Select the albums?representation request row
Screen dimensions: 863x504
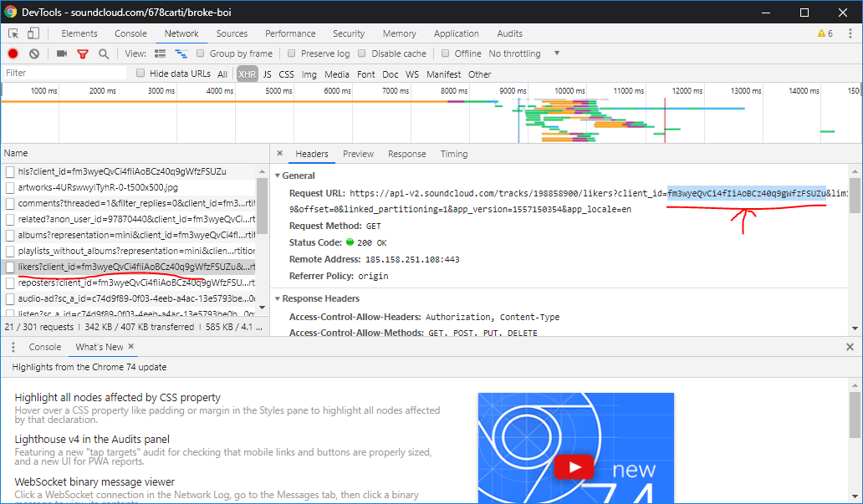click(130, 236)
